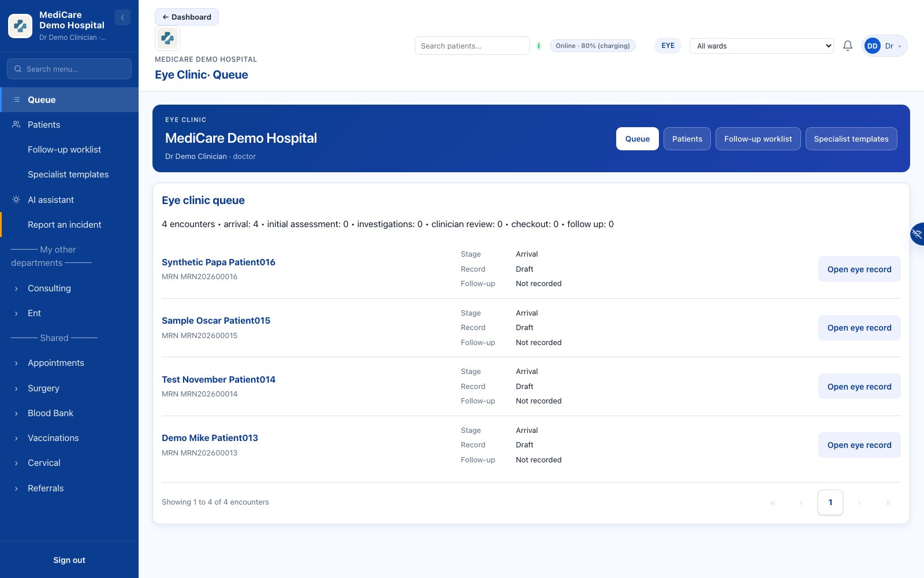The height and width of the screenshot is (578, 924).
Task: Open Specialist templates tab in banner
Action: 851,139
